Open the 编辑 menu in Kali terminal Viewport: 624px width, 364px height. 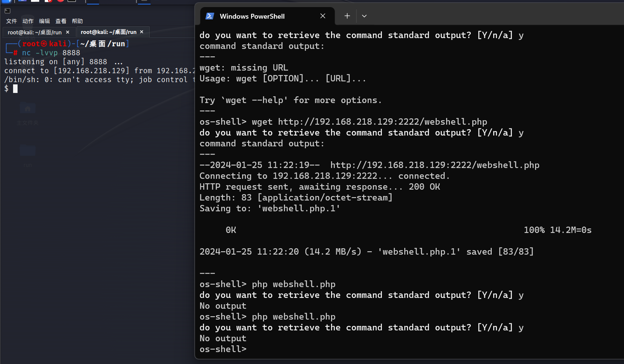(x=44, y=21)
